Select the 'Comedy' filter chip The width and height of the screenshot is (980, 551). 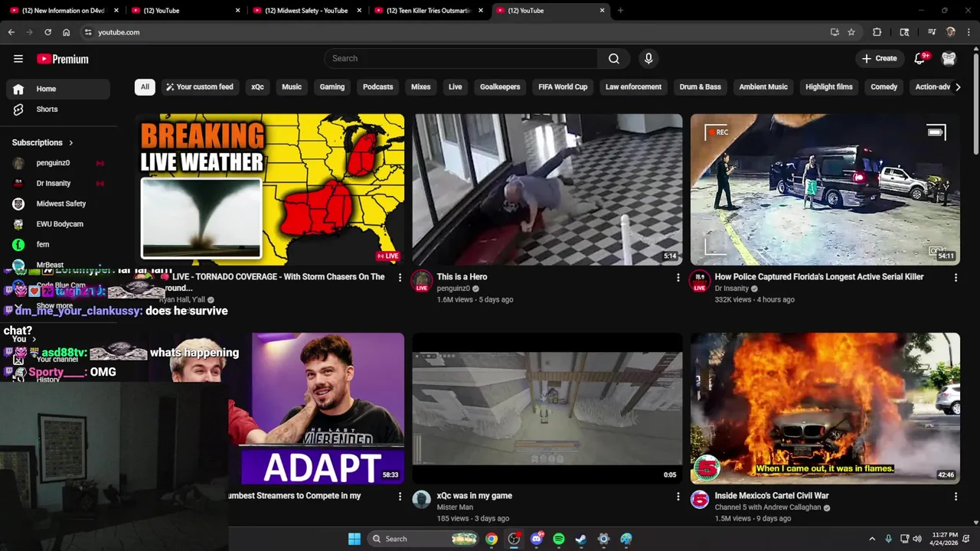(884, 86)
